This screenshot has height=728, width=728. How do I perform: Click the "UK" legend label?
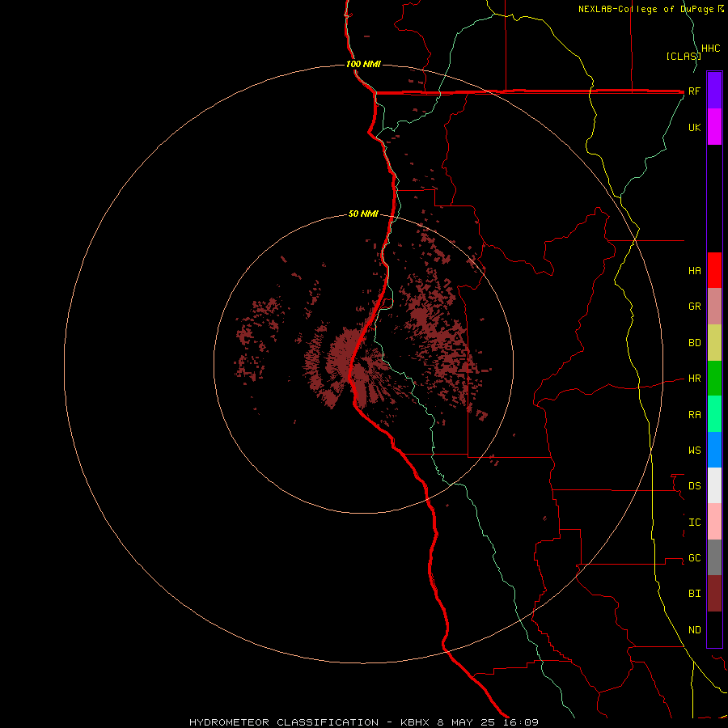tap(695, 127)
